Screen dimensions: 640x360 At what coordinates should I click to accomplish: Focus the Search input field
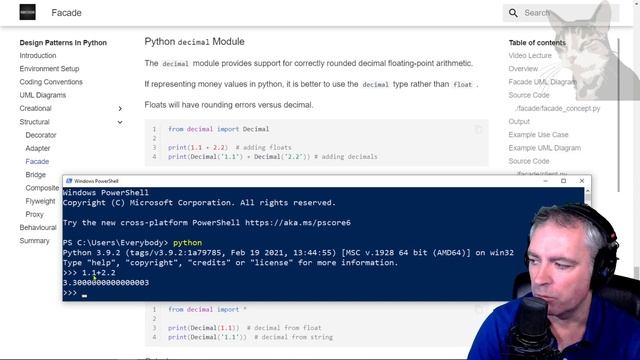pos(560,13)
